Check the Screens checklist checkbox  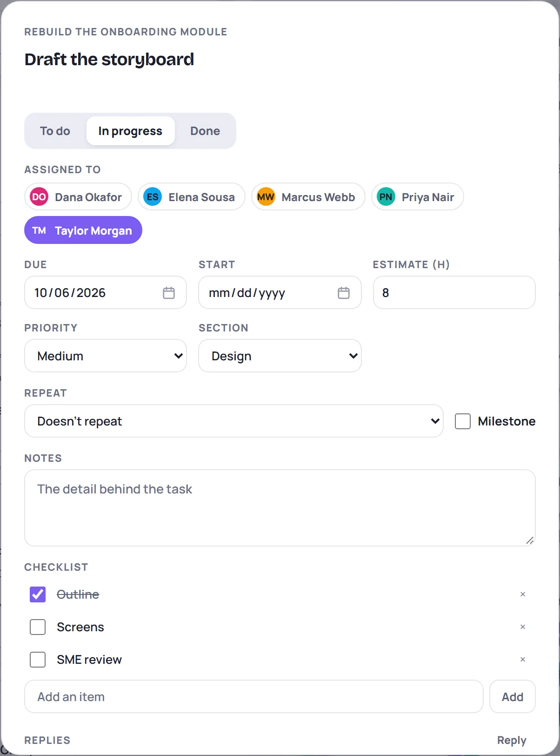[38, 627]
